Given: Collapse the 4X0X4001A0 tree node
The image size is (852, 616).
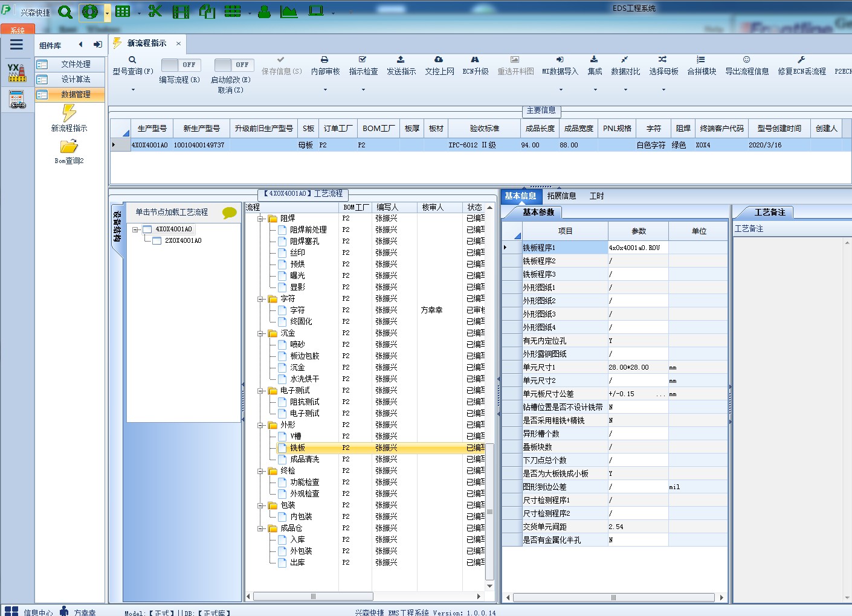Looking at the screenshot, I should coord(135,229).
